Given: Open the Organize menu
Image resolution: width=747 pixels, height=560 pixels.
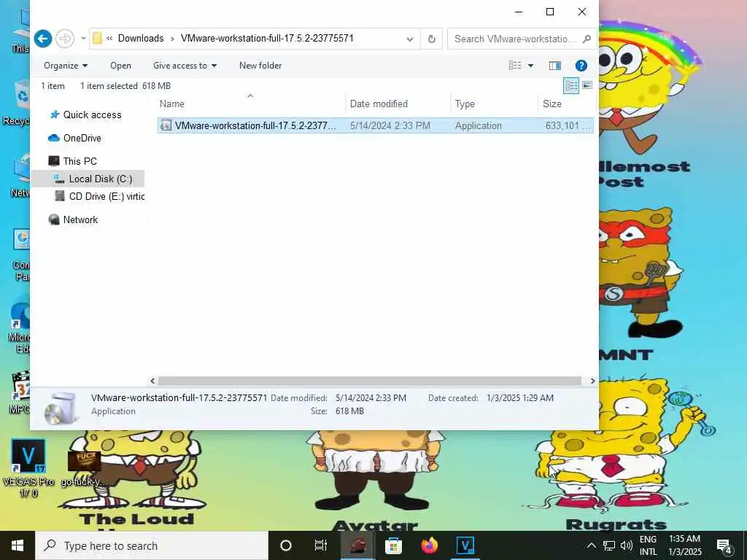Looking at the screenshot, I should 66,66.
